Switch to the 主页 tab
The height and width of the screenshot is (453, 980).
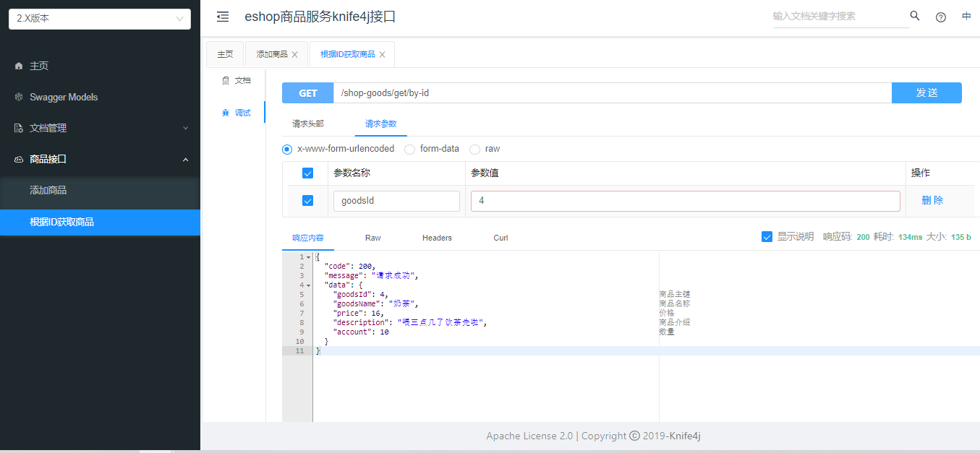(x=225, y=54)
